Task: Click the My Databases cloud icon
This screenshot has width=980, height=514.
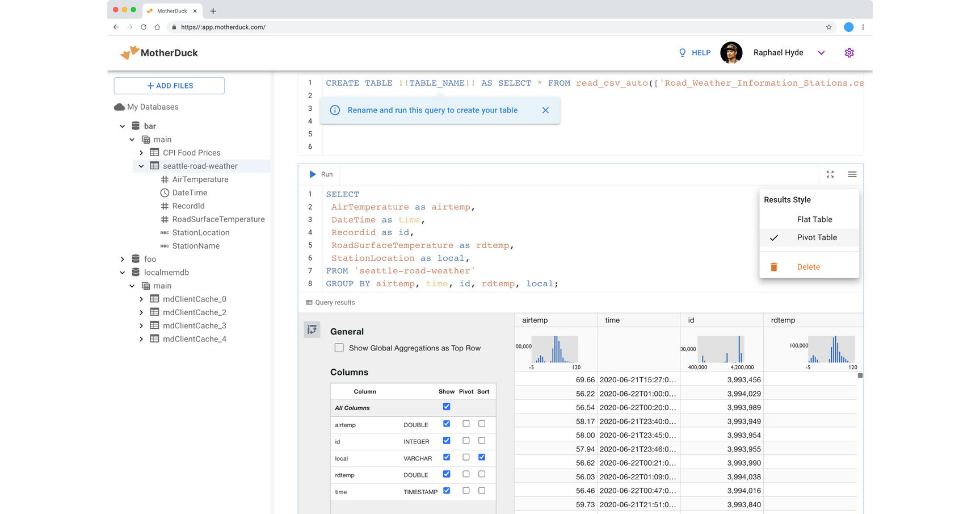Action: point(120,107)
